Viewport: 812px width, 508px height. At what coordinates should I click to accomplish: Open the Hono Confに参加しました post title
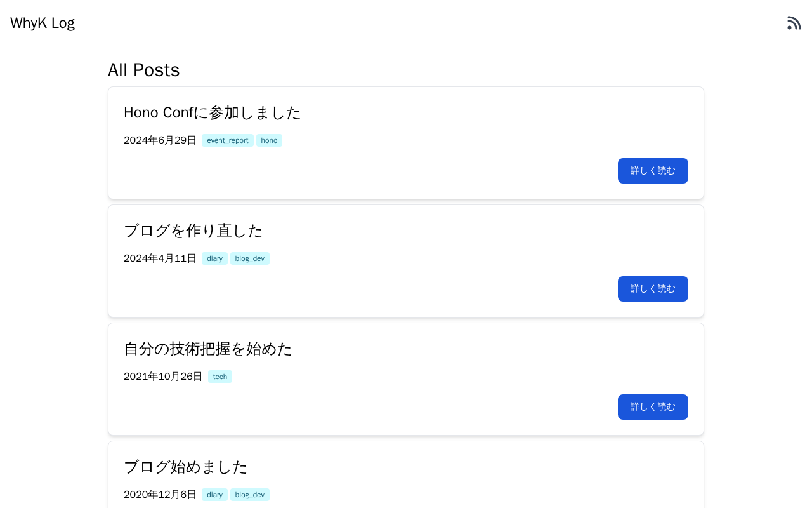tap(212, 112)
